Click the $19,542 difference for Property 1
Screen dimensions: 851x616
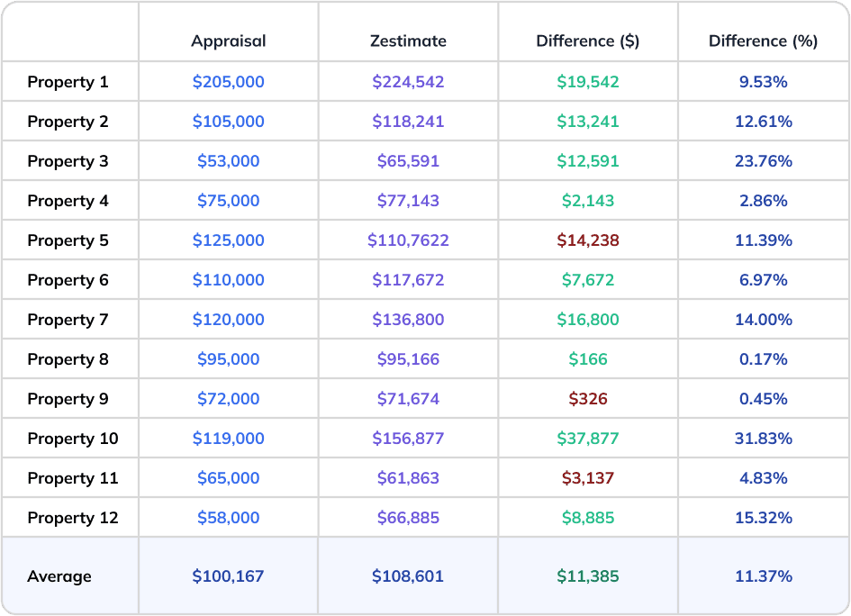[x=587, y=81]
